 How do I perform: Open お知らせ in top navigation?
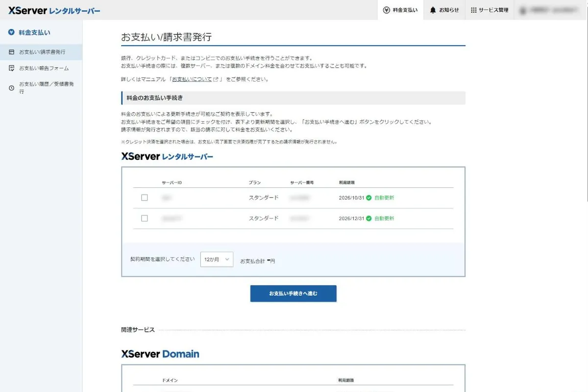coord(444,10)
